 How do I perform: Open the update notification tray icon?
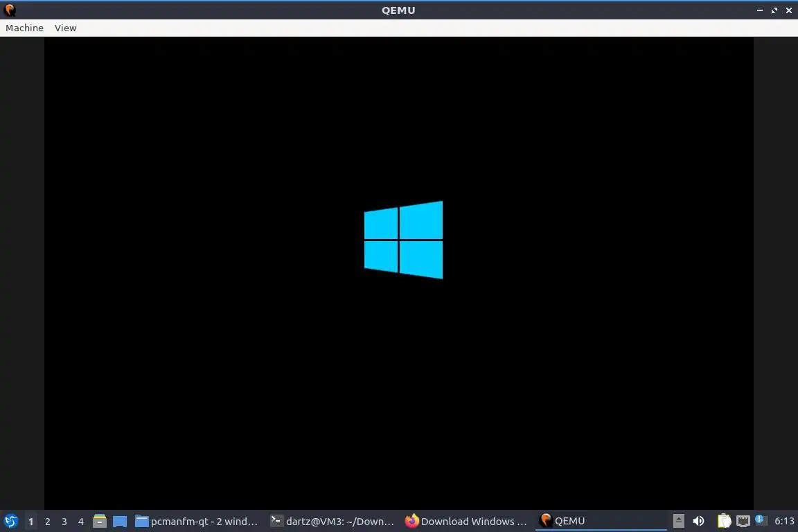point(761,520)
